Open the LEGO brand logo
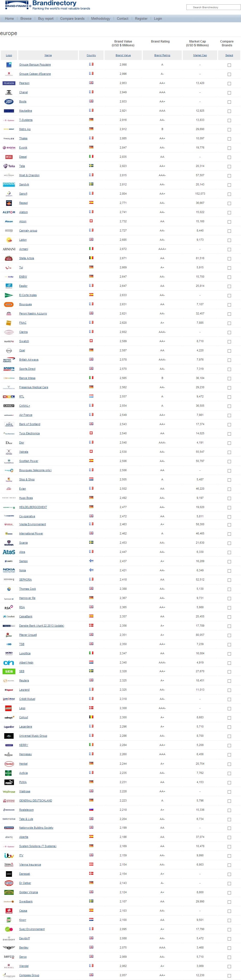This screenshot has width=241, height=980. [x=9, y=708]
